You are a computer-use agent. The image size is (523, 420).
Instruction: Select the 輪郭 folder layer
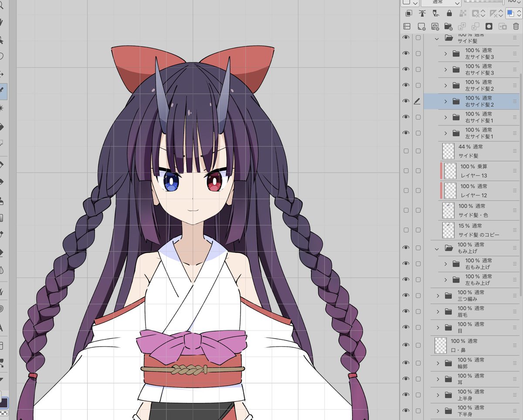pyautogui.click(x=471, y=363)
